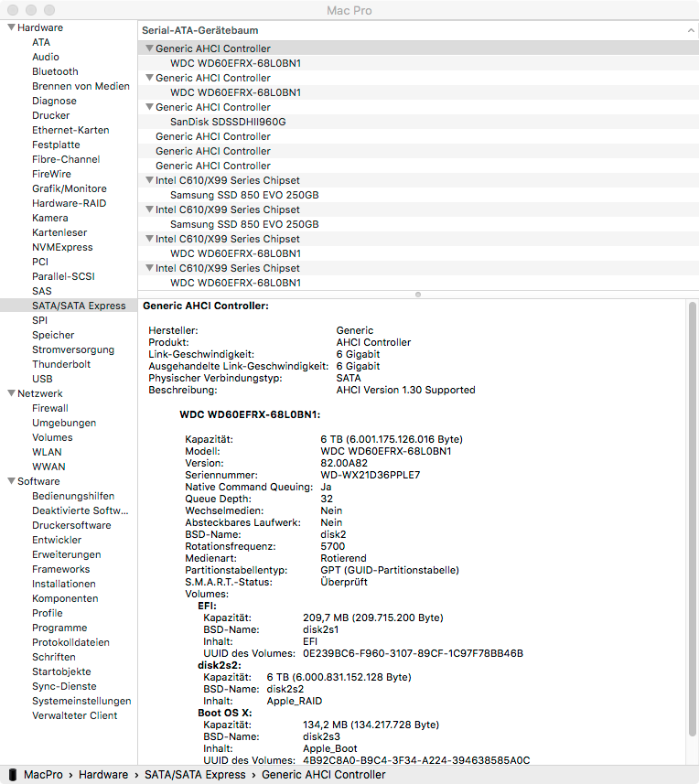This screenshot has height=784, width=699.
Task: Open Fibre-Channel entry
Action: coord(66,159)
